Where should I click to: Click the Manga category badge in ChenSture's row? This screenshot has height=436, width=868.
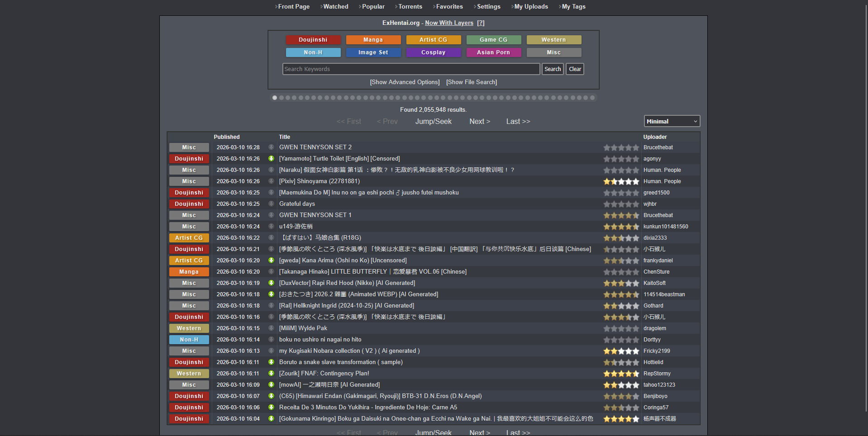189,272
